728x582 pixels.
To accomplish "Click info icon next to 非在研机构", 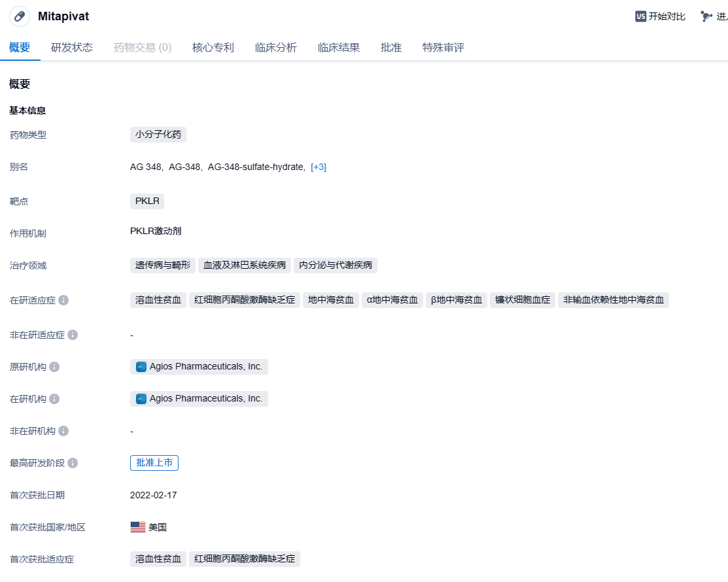I will pos(63,431).
